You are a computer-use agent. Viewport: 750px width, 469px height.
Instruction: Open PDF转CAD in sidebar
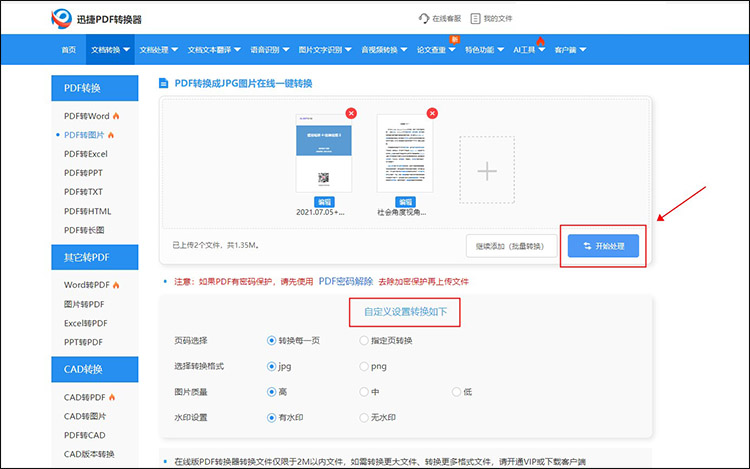tap(85, 436)
